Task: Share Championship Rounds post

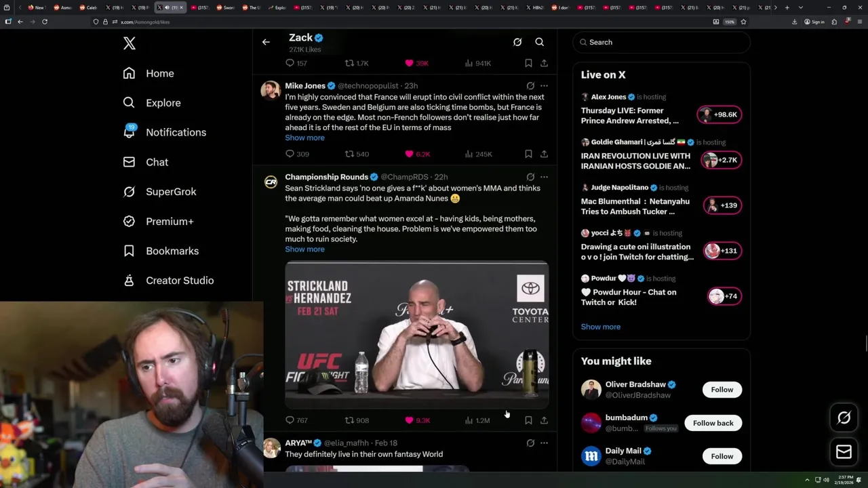Action: pos(544,420)
